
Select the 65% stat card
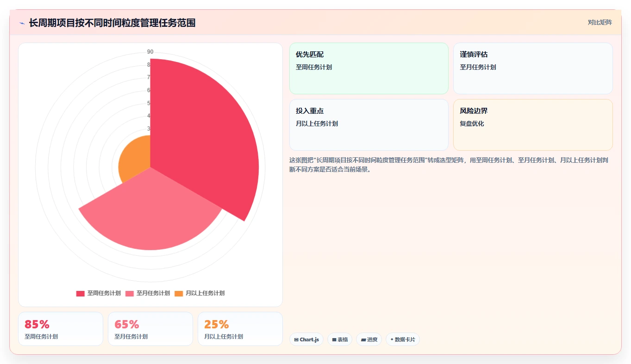pyautogui.click(x=150, y=329)
